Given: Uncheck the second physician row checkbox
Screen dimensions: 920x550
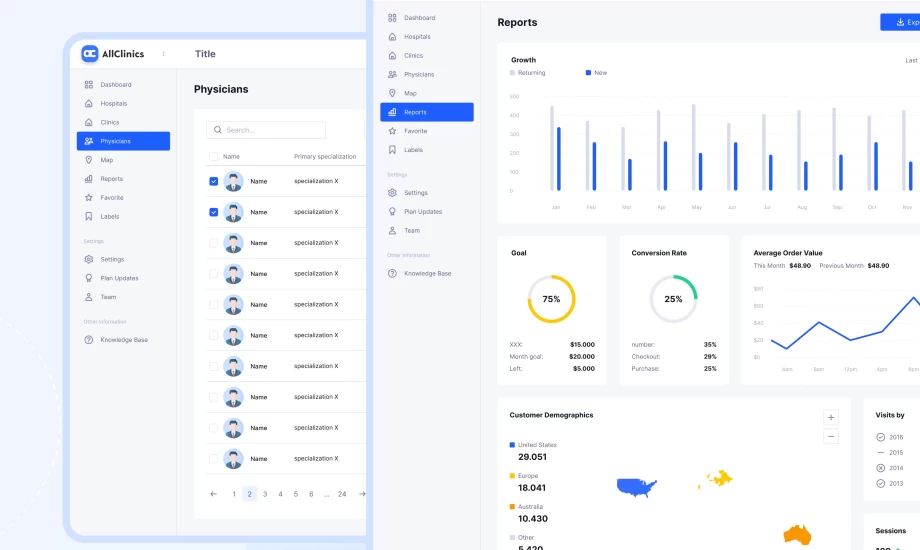Looking at the screenshot, I should click(214, 212).
